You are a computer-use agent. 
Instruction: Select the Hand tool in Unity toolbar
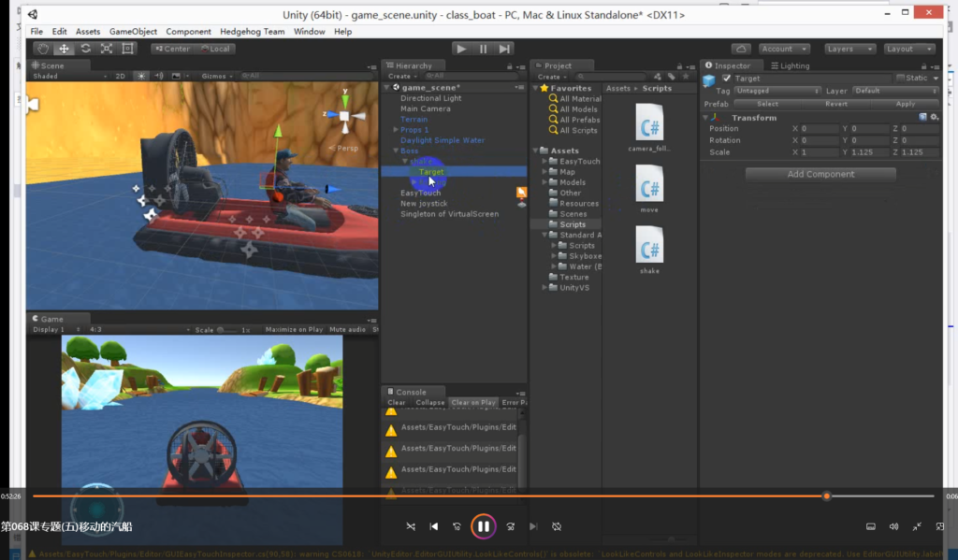[x=43, y=49]
